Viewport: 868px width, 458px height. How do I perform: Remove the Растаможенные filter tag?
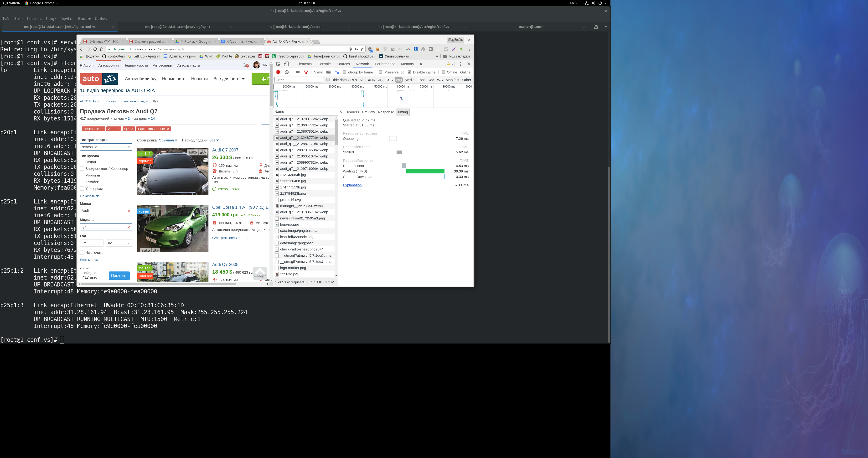point(168,129)
